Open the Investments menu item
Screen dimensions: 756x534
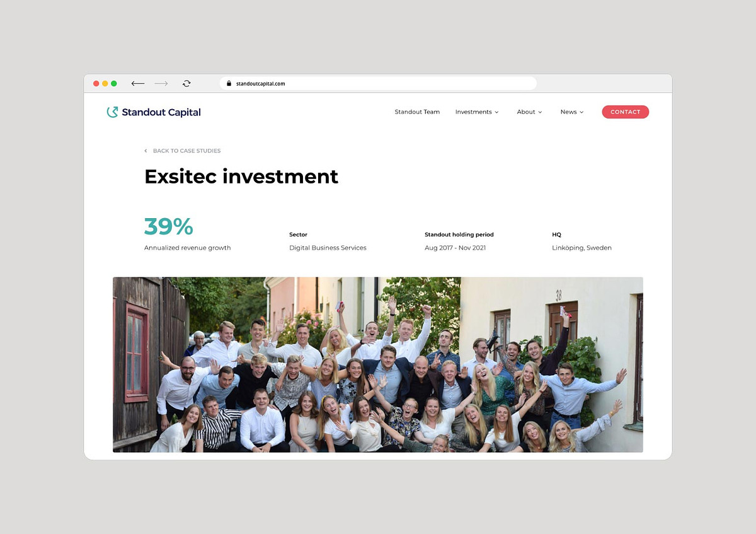pos(473,112)
